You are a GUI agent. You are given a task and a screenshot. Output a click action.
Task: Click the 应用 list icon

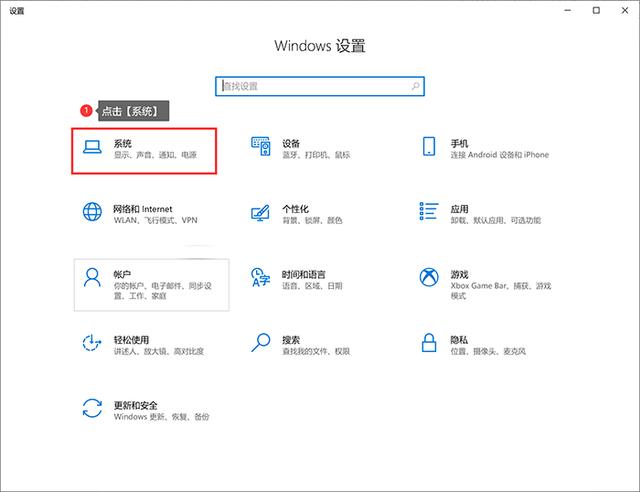click(x=429, y=213)
